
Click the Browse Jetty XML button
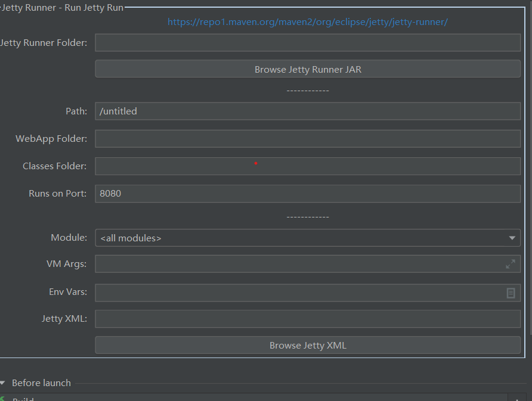tap(308, 345)
